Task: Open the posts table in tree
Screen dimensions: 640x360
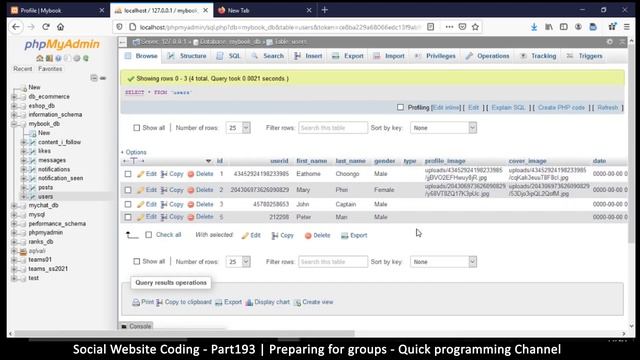Action: [x=45, y=187]
